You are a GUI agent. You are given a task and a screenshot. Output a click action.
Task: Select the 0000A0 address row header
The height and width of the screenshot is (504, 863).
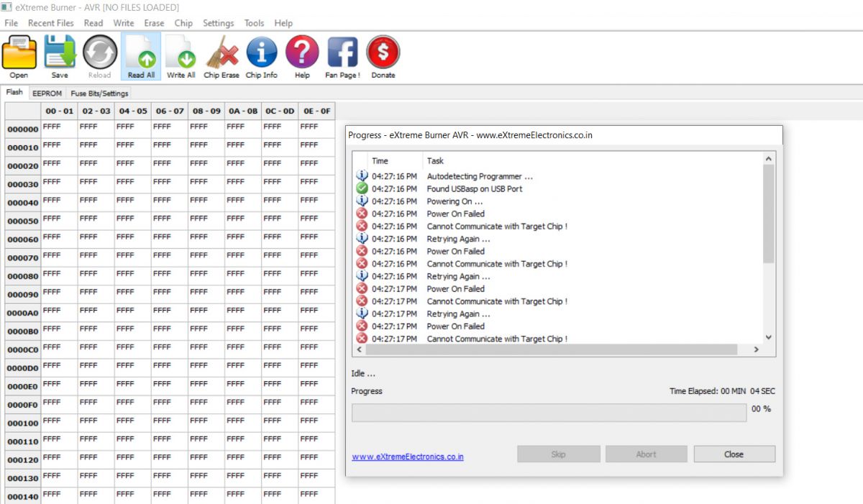point(22,313)
